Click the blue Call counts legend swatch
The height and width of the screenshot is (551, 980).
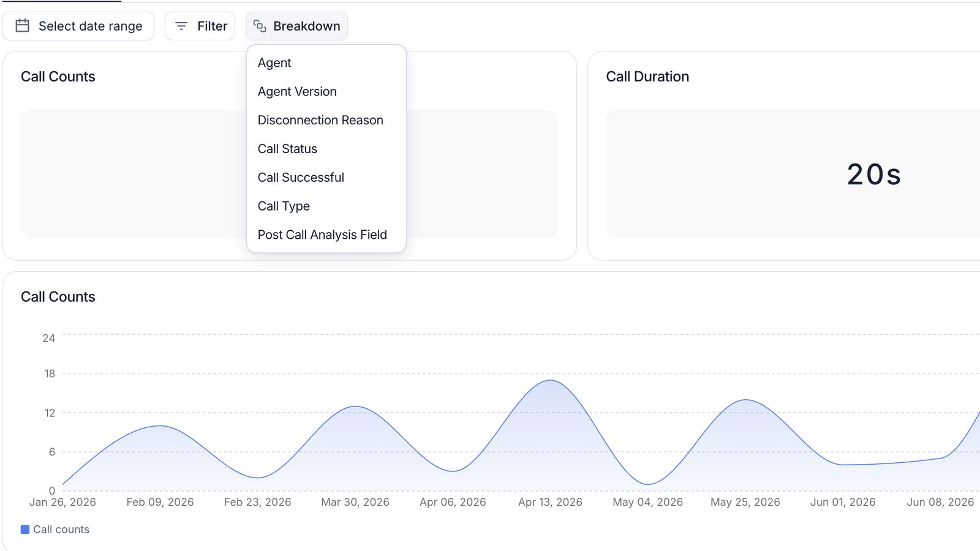(x=25, y=530)
